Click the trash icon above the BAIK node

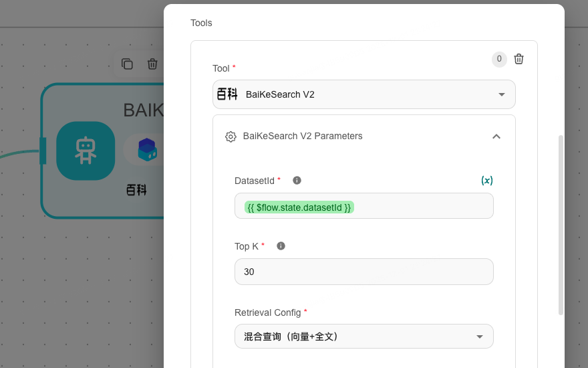(152, 64)
